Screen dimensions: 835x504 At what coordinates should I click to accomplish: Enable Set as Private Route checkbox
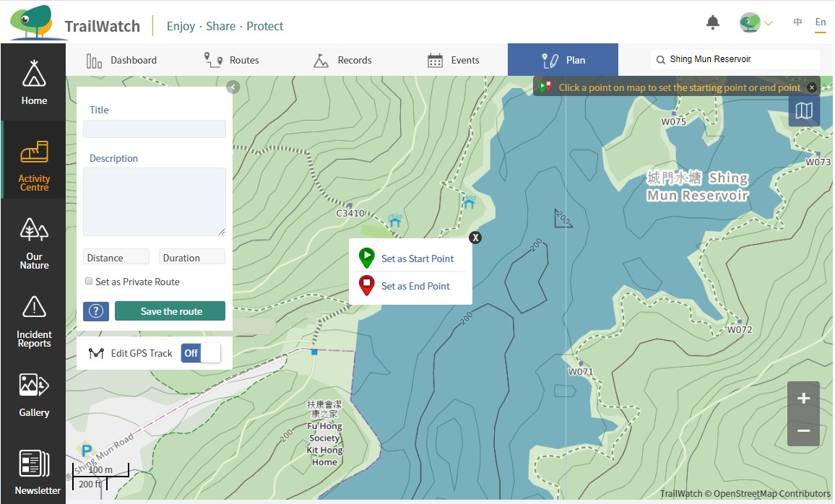click(89, 282)
